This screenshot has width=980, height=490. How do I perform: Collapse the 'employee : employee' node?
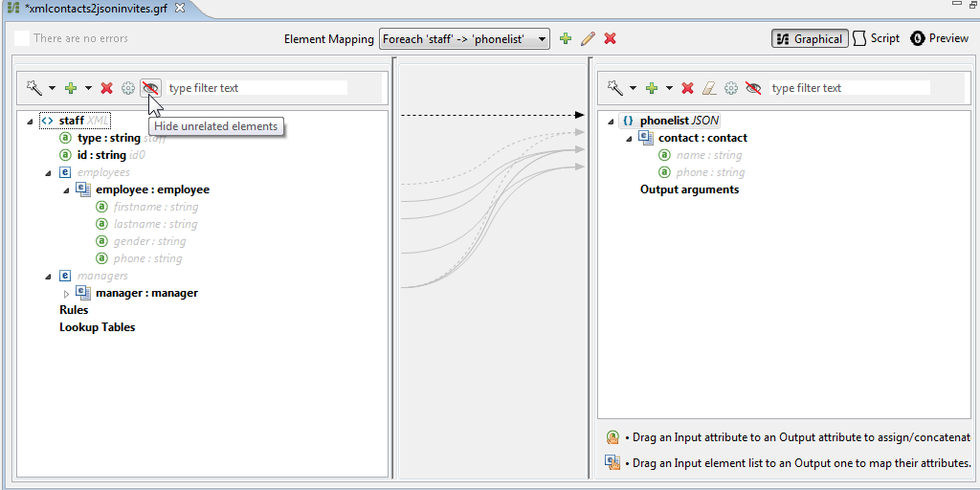[66, 190]
